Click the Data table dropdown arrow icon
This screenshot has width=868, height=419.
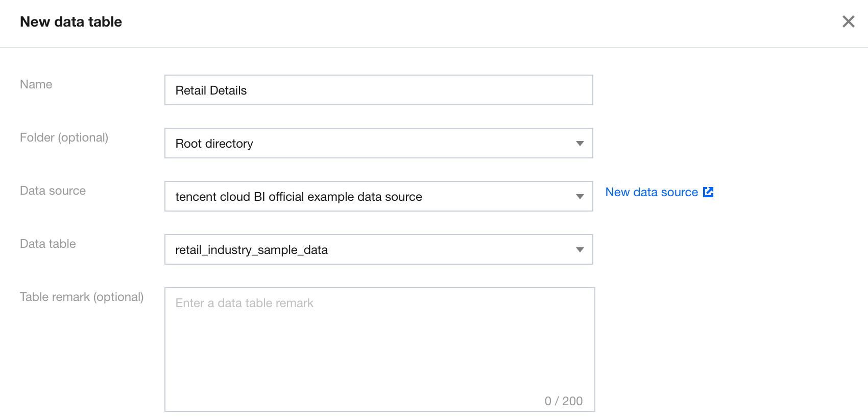click(580, 250)
